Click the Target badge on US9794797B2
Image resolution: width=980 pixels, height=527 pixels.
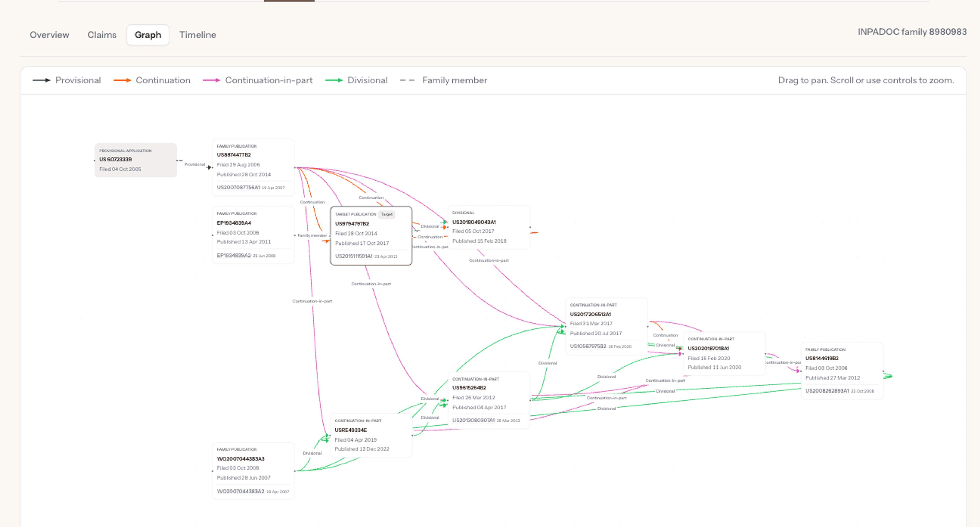[x=387, y=214]
